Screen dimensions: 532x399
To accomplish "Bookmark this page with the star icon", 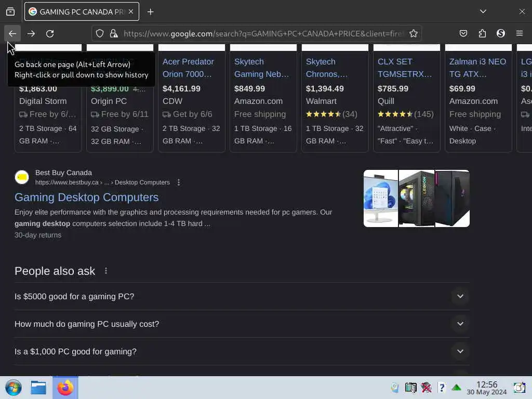I will coord(413,34).
